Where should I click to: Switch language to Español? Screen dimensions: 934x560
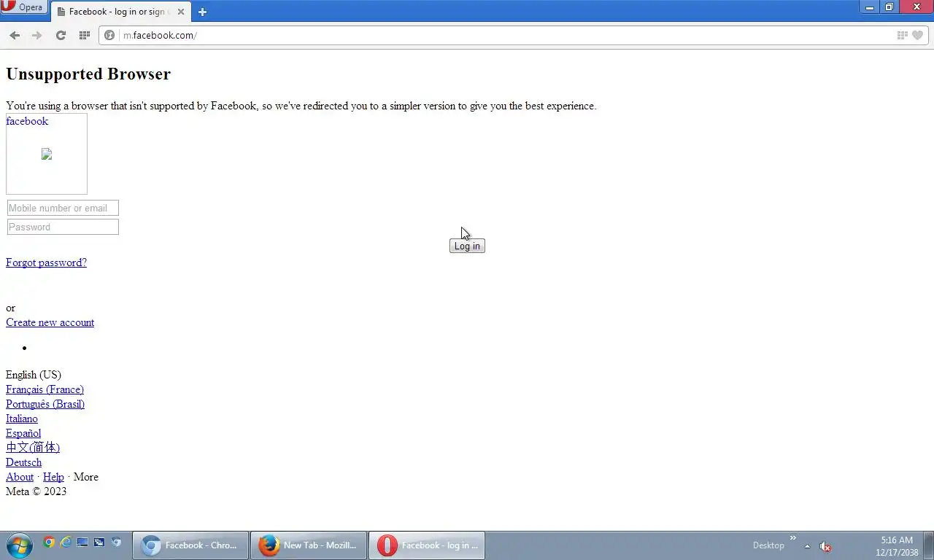(23, 433)
